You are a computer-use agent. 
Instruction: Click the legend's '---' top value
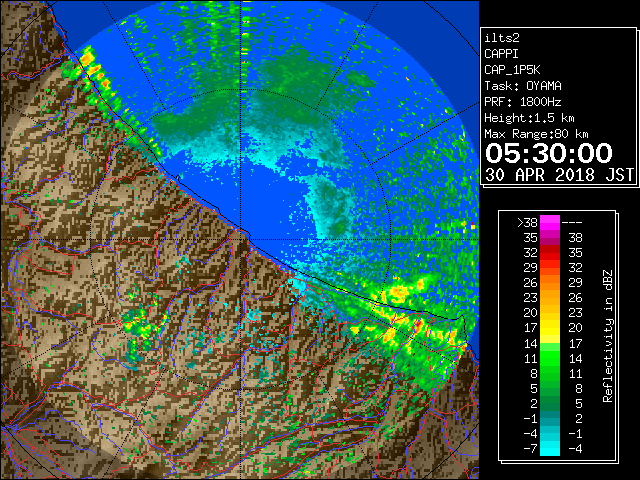tap(572, 223)
